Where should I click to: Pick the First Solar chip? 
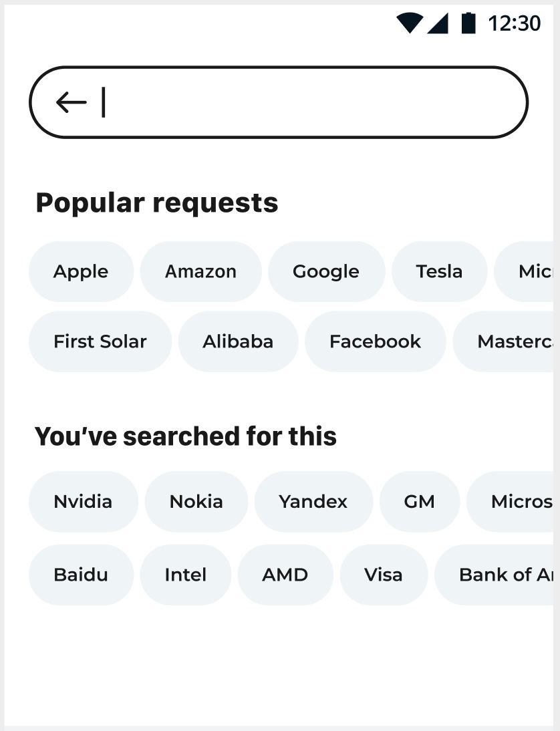[100, 341]
